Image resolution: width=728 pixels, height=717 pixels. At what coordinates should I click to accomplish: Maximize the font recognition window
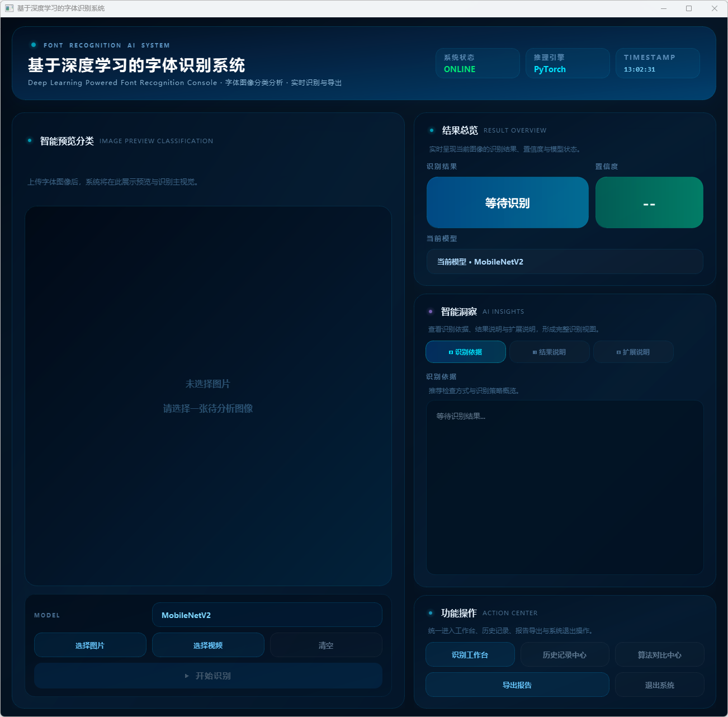click(689, 8)
